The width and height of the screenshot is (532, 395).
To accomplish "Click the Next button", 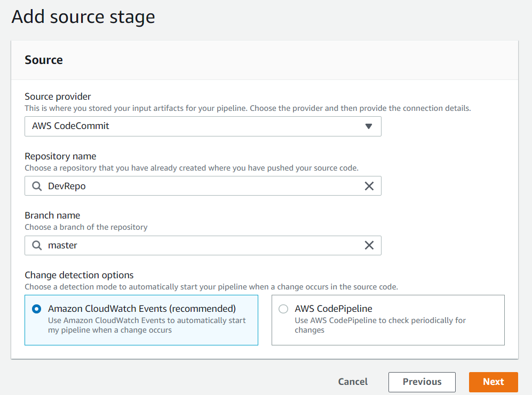I will pos(493,382).
